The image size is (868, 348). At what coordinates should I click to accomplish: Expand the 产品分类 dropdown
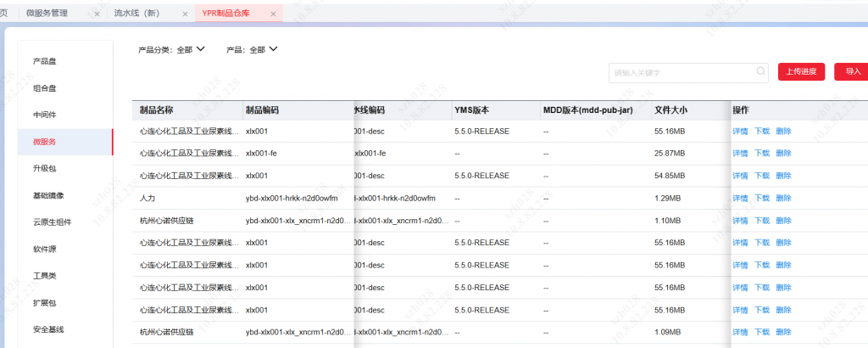(x=201, y=49)
